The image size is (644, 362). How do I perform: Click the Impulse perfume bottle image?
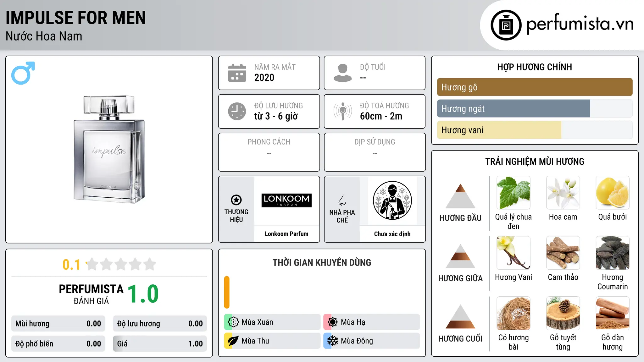(109, 149)
